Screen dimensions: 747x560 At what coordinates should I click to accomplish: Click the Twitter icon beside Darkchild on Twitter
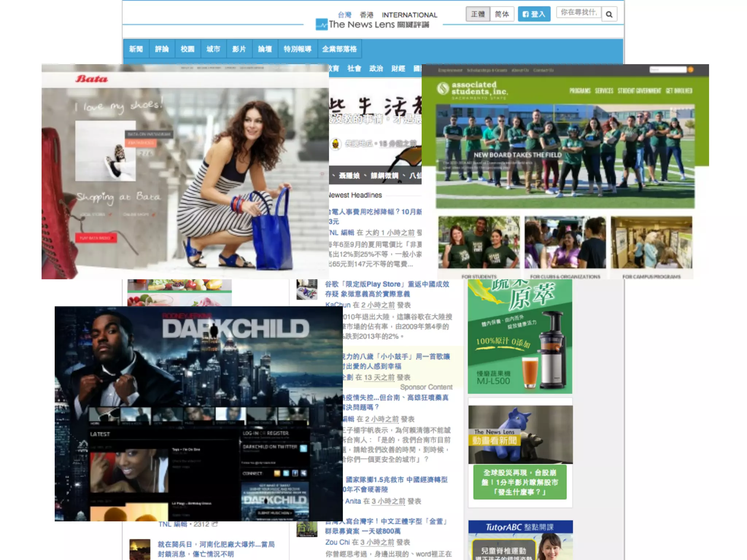[303, 448]
